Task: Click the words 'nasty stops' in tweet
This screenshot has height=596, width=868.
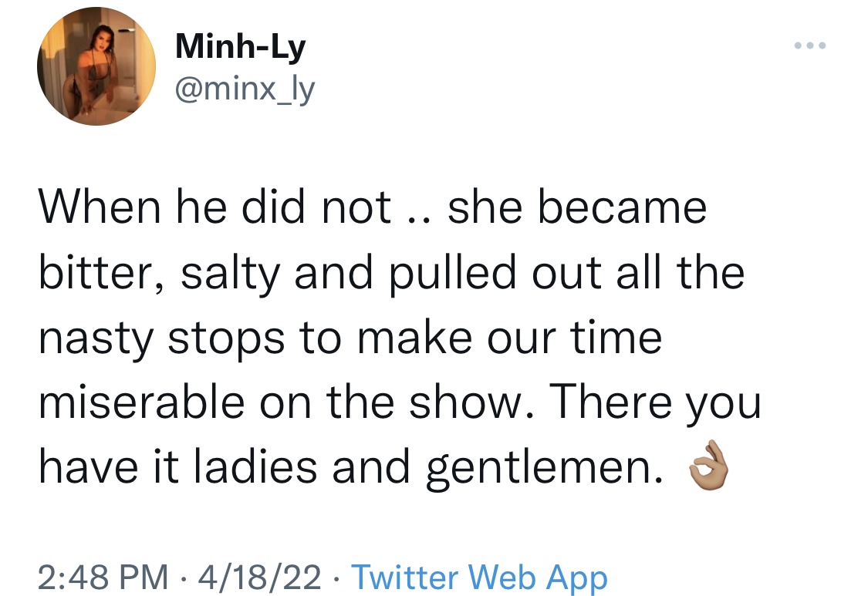Action: tap(162, 338)
